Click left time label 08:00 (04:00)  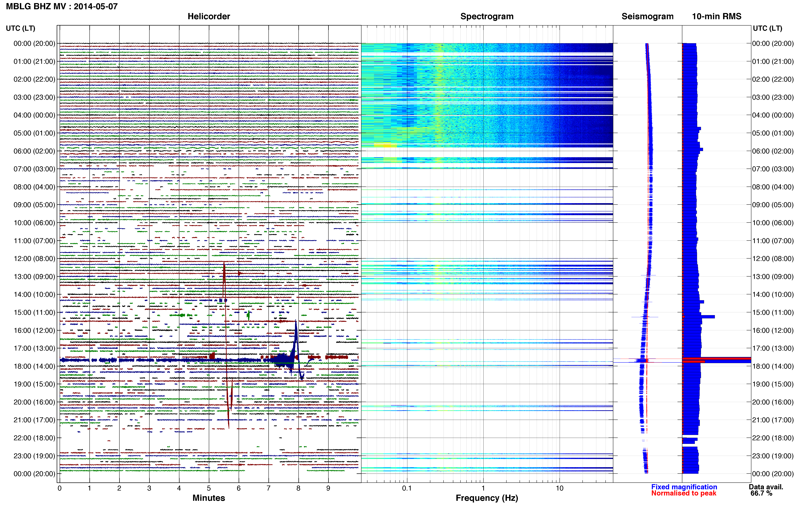coord(34,187)
